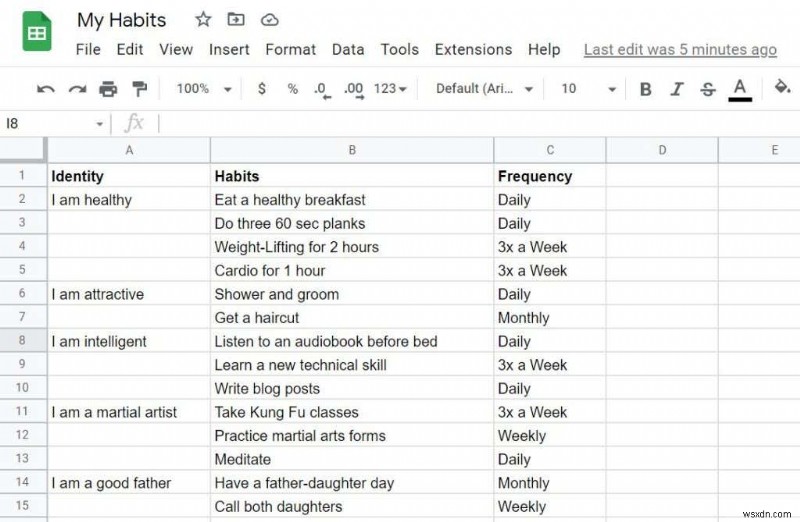This screenshot has width=800, height=522.
Task: Select cell 'Eat a healthy breakfast'
Action: point(352,200)
